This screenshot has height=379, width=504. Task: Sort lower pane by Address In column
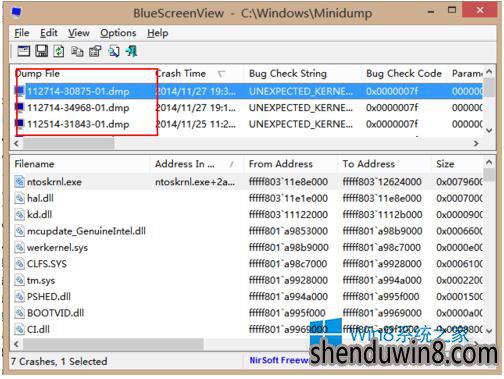[x=197, y=164]
